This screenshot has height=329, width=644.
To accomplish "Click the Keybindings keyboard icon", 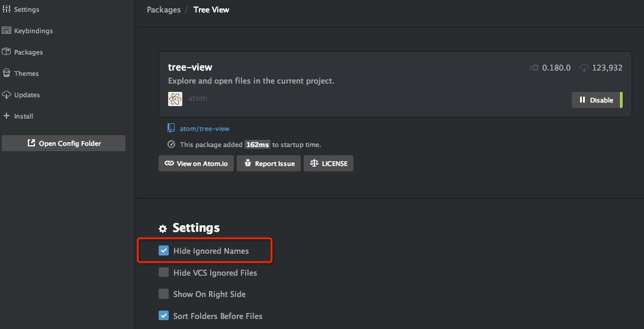I will click(6, 30).
